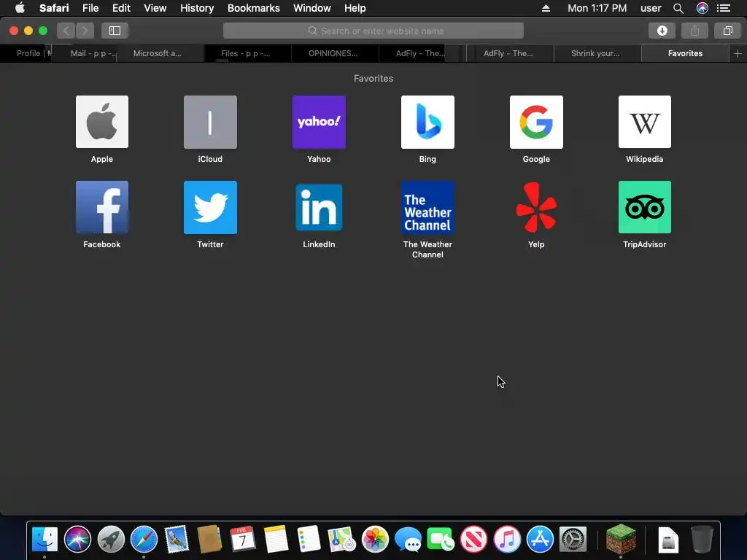Open the Edit menu
Screen dimensions: 747x560
[x=121, y=8]
